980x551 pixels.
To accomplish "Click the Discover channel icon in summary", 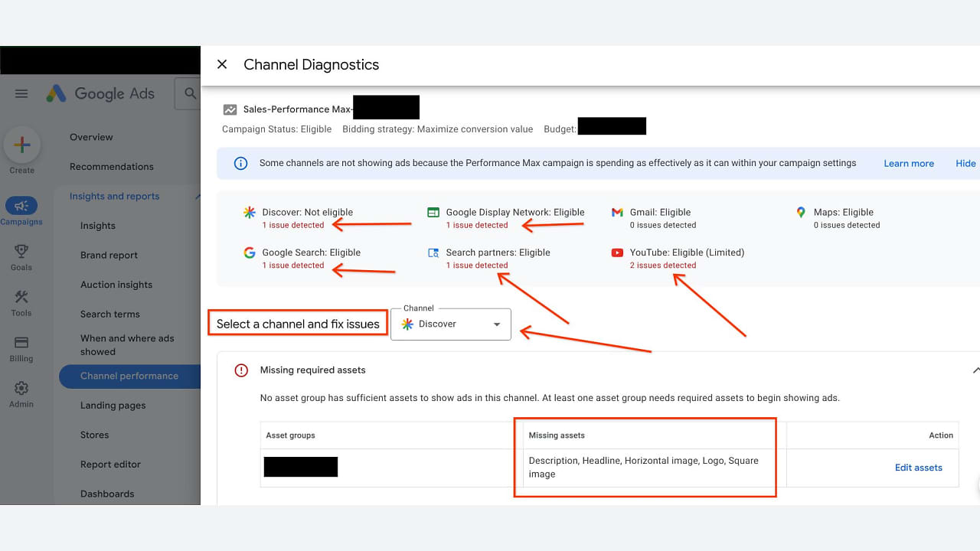I will (x=250, y=213).
